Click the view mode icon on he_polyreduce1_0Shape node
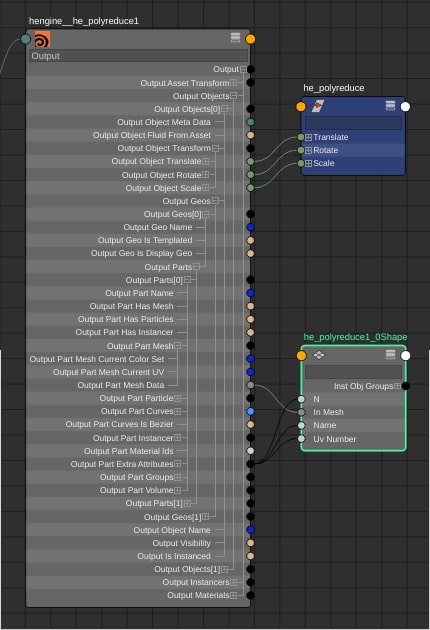The height and width of the screenshot is (630, 430). pos(390,354)
